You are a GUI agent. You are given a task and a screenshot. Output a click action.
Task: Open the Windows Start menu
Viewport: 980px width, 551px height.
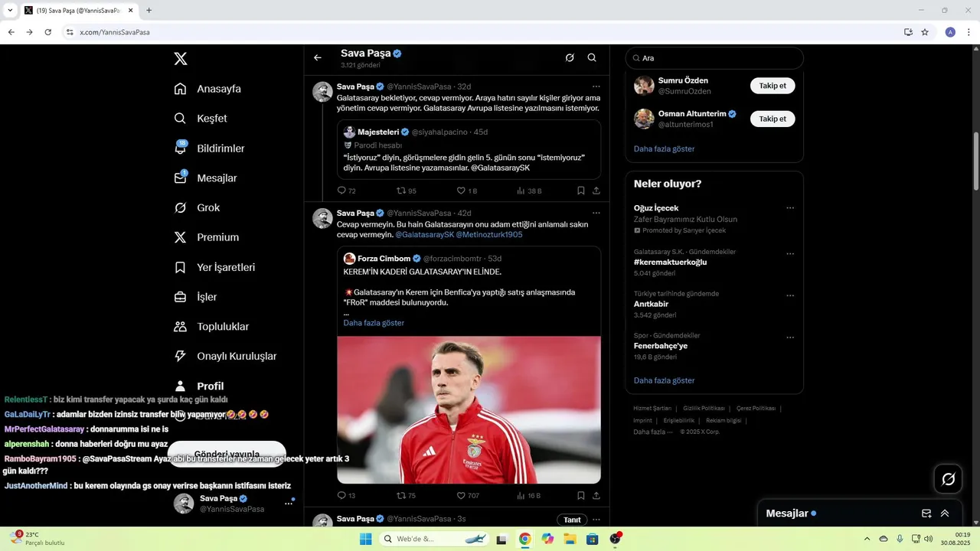[x=366, y=539]
